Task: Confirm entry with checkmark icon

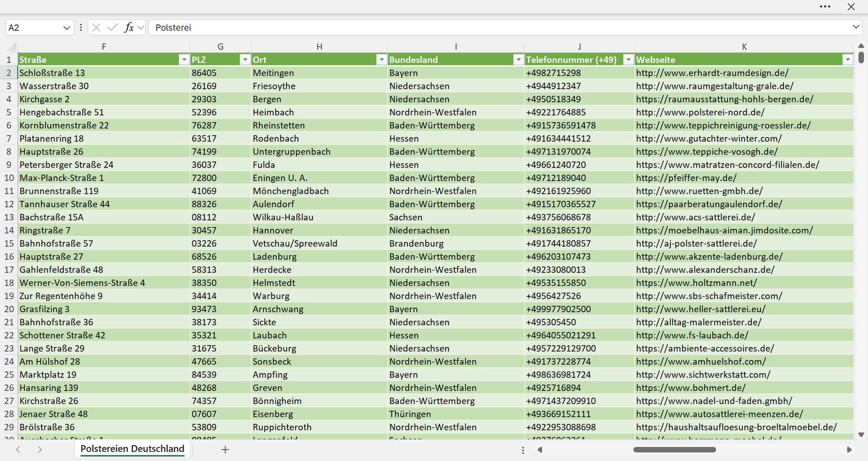Action: [112, 28]
